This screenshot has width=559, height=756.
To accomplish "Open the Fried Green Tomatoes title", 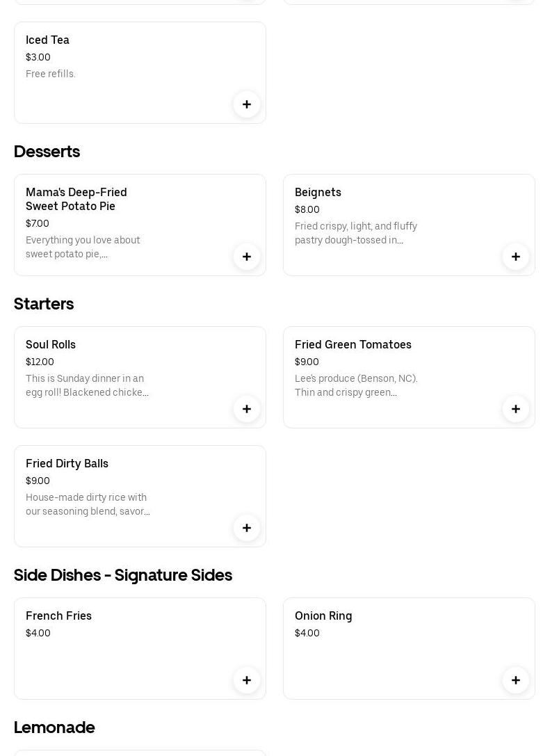I will pos(353,345).
